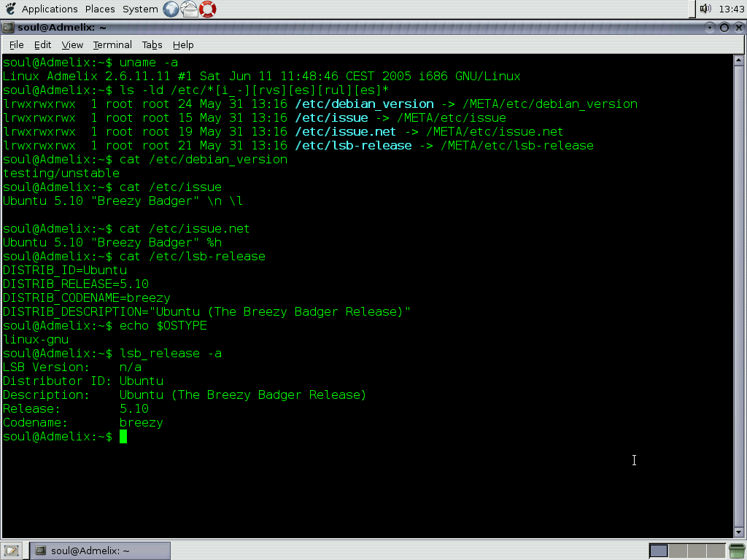The image size is (747, 560).
Task: Click the "Release: 5.10" line
Action: coord(76,408)
